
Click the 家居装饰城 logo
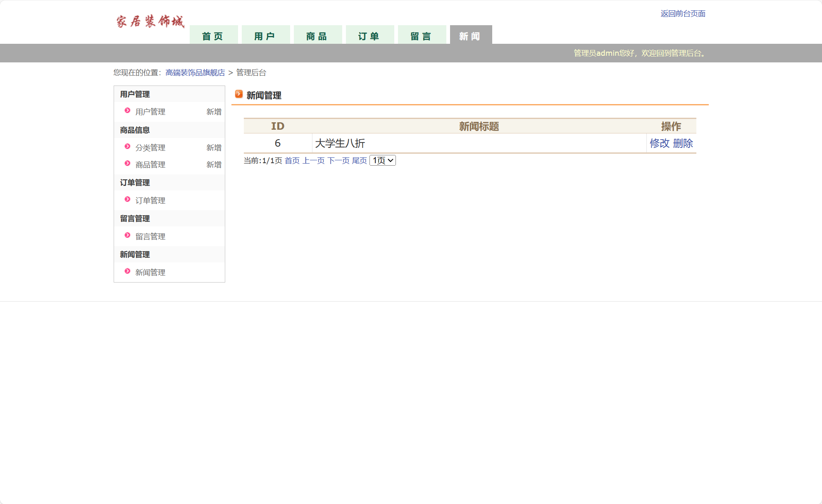[150, 21]
